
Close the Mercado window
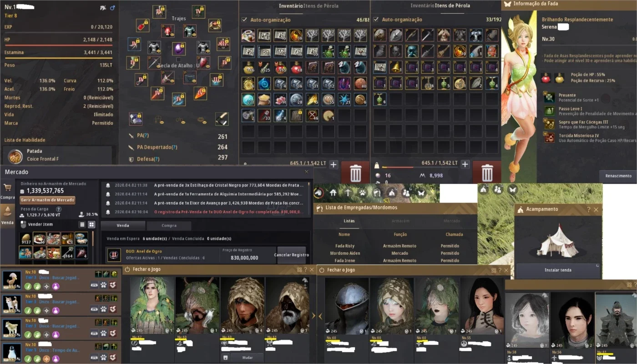coord(306,172)
